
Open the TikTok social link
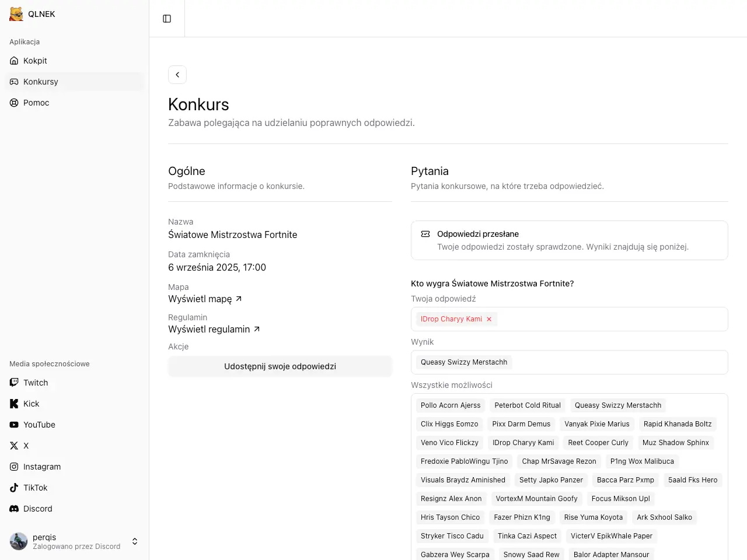pyautogui.click(x=35, y=488)
